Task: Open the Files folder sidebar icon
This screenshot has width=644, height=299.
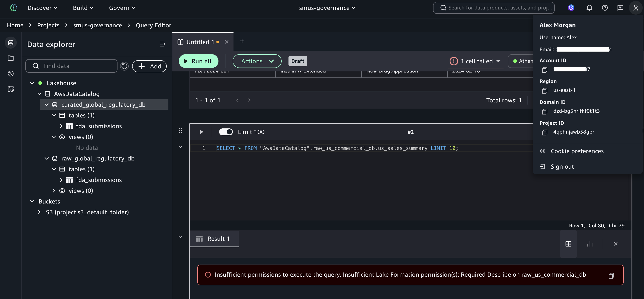Action: [11, 58]
